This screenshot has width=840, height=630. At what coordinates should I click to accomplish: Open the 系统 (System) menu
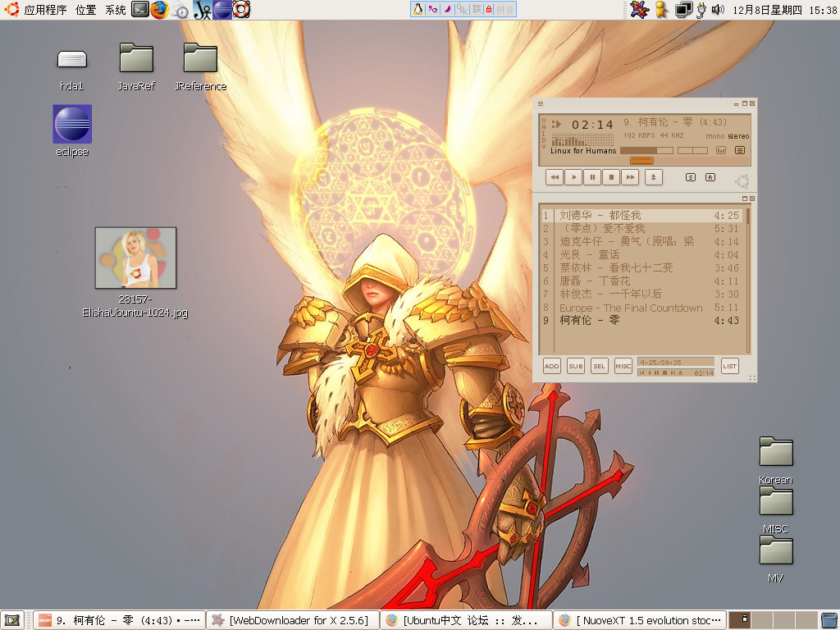[116, 10]
